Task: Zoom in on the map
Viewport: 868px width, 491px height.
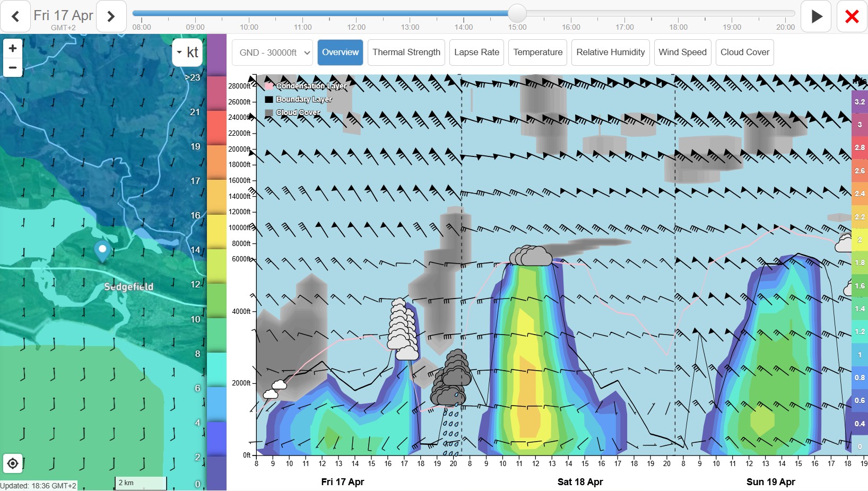Action: point(13,48)
